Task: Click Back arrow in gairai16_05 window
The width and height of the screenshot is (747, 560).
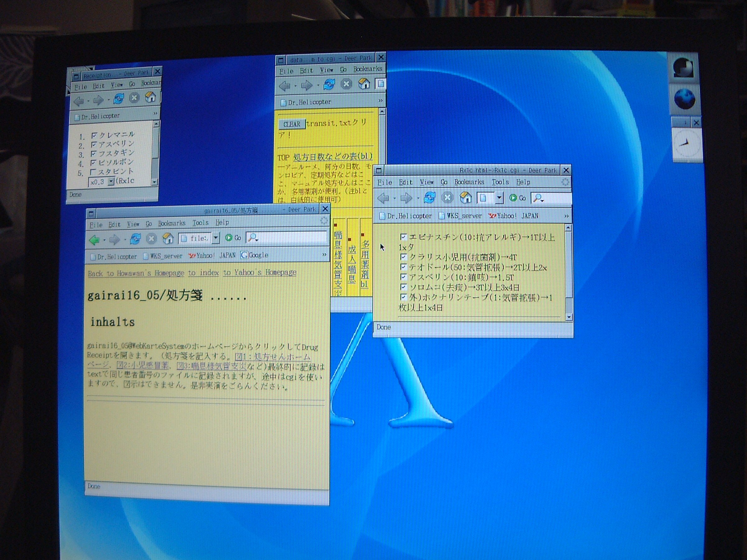Action: [x=95, y=240]
